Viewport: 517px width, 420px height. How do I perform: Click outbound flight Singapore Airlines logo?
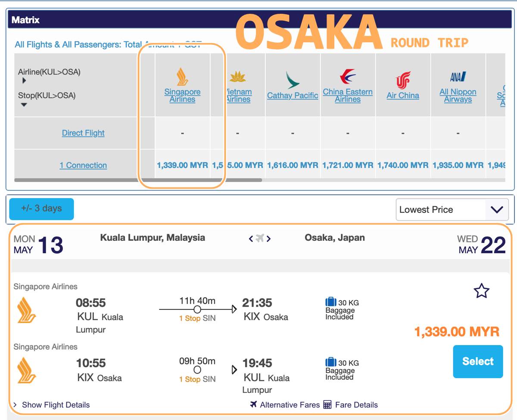tap(26, 310)
